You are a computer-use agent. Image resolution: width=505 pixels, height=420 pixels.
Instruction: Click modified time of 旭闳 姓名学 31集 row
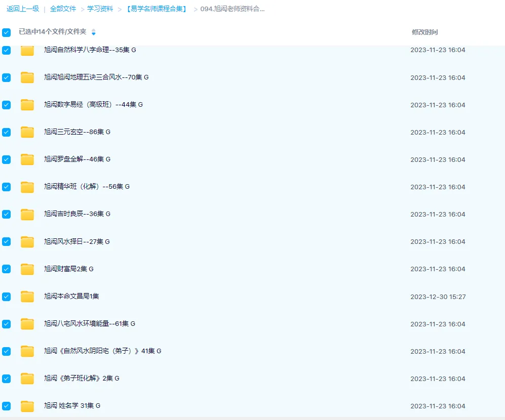438,406
